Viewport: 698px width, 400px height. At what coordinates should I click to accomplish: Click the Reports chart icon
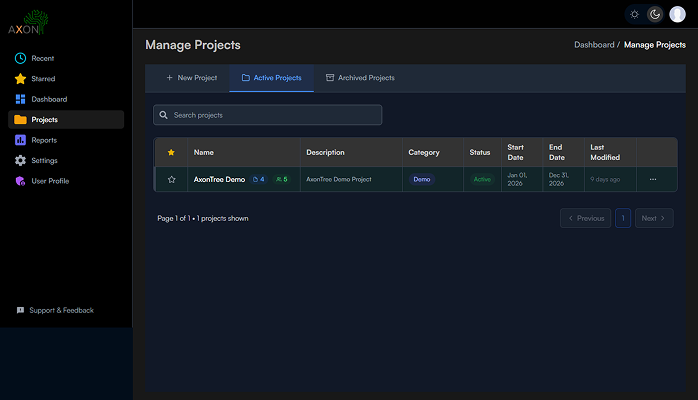coord(20,140)
